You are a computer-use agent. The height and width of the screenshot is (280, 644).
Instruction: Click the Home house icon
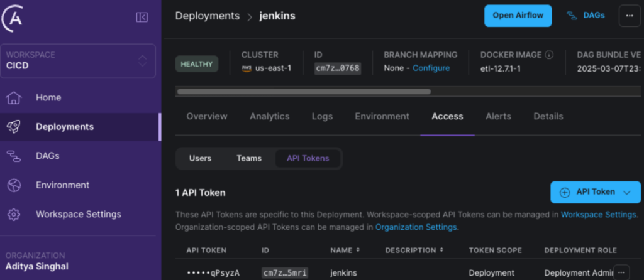coord(14,97)
